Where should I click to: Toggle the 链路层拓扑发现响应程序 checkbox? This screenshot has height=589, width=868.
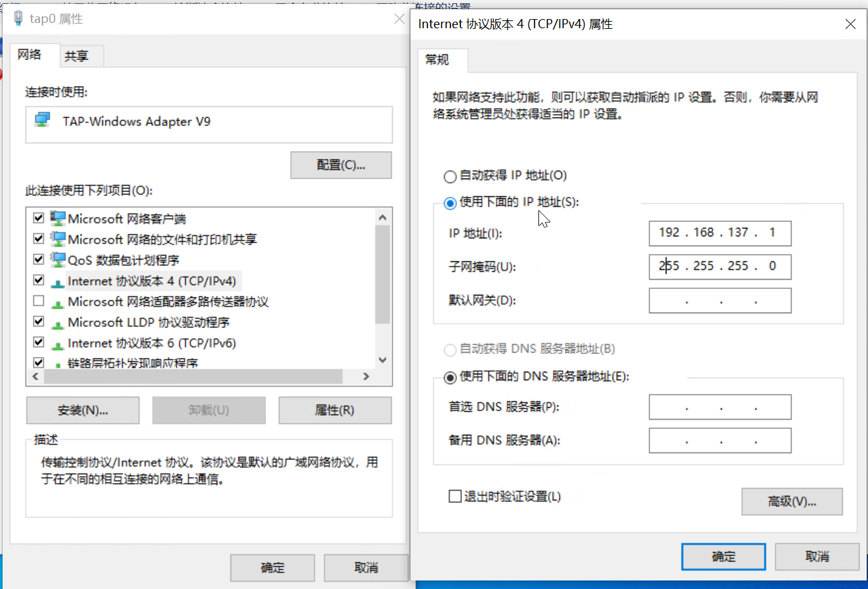coord(39,362)
